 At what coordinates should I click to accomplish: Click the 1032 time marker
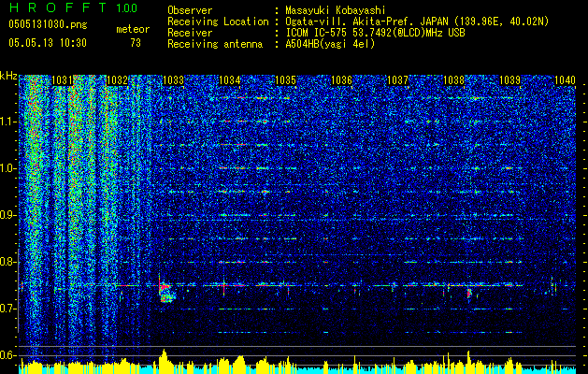118,79
